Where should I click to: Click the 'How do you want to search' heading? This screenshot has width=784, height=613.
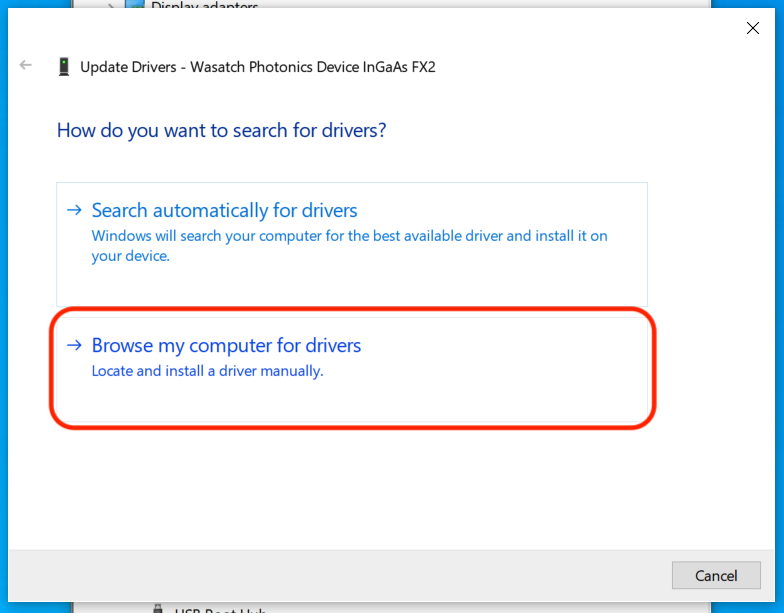pos(221,130)
